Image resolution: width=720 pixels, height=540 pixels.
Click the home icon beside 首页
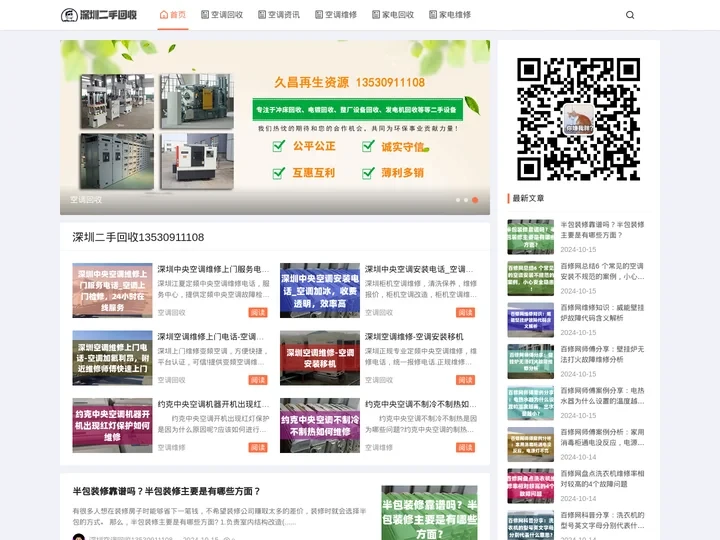[x=163, y=15]
